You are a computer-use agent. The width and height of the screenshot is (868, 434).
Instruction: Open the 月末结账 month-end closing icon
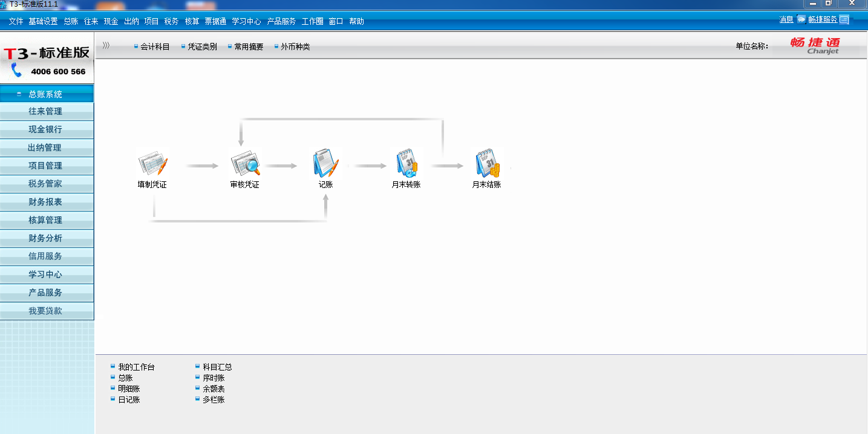click(487, 164)
